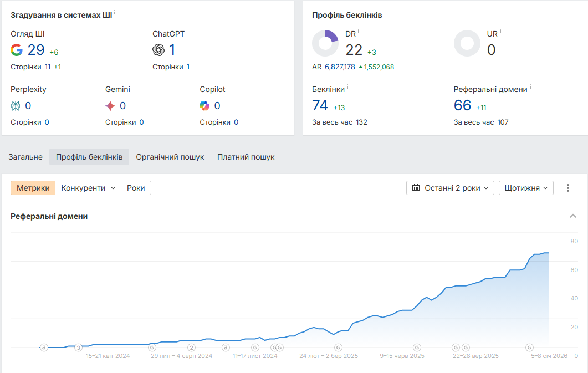Click the info icon beside Беклінки
This screenshot has width=588, height=373.
(347, 87)
